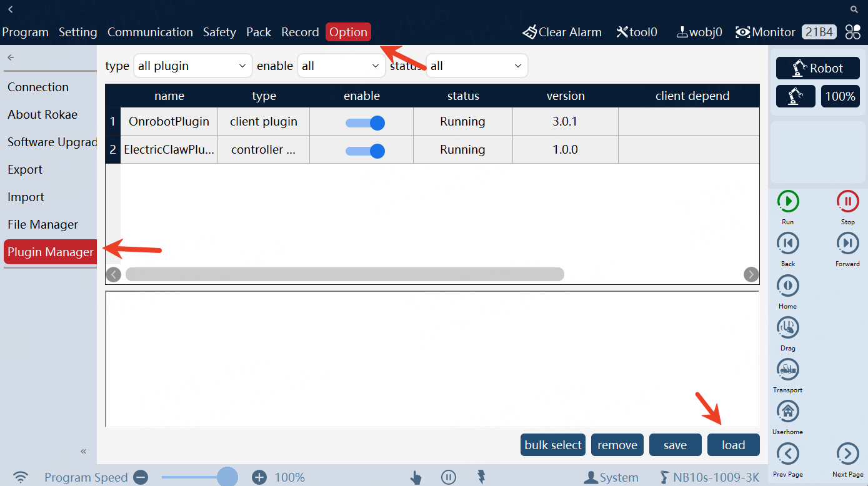The height and width of the screenshot is (486, 868).
Task: Disable the OnrobotPlugin enable switch
Action: [365, 122]
